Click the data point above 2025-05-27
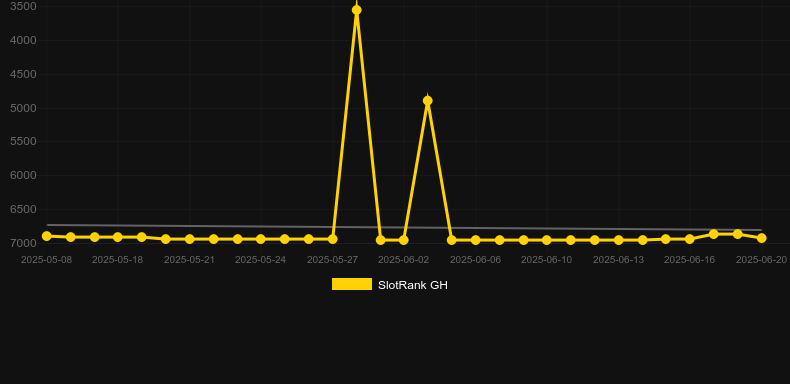The width and height of the screenshot is (790, 384). pyautogui.click(x=333, y=239)
